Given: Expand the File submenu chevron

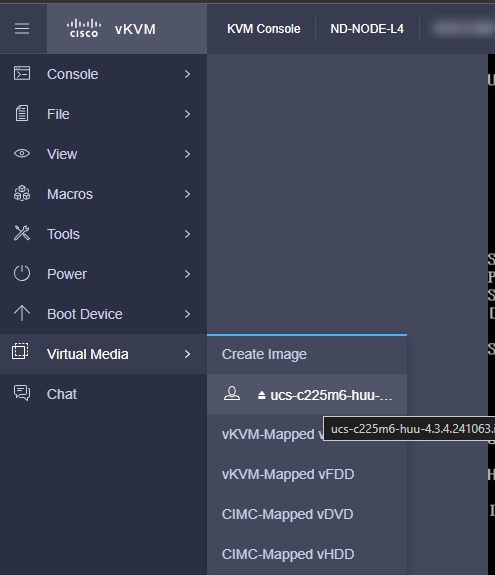Looking at the screenshot, I should coord(187,114).
